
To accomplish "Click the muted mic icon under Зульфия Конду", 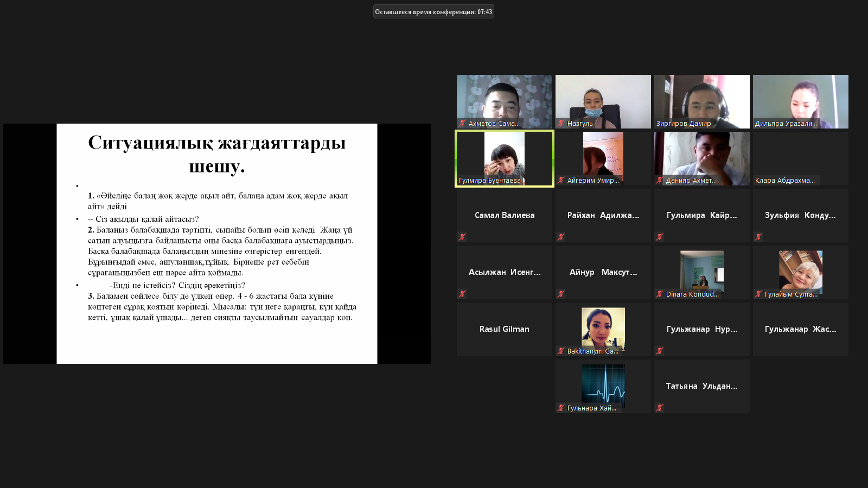I will (758, 237).
